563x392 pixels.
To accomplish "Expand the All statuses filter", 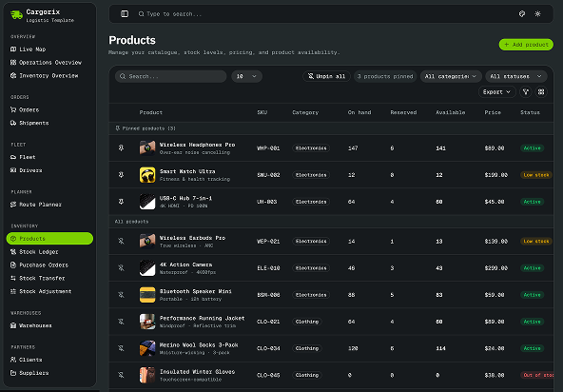I will 516,76.
